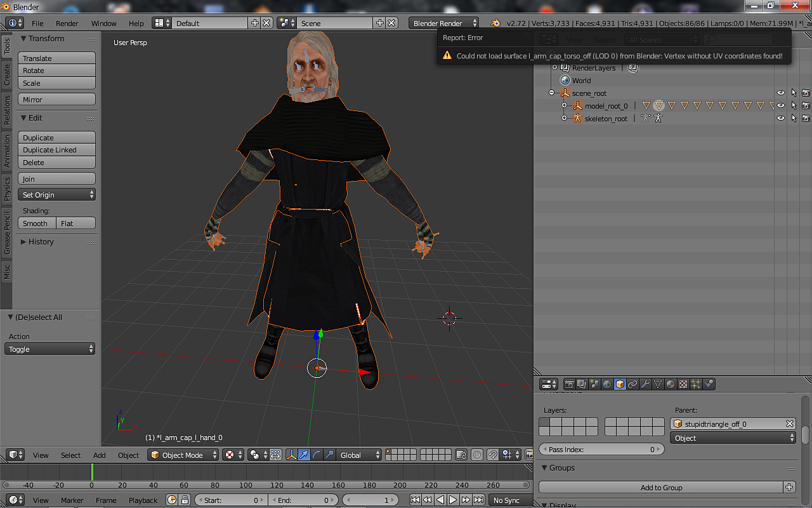Viewport: 812px width, 508px height.
Task: Click the Add to Group button
Action: click(661, 488)
